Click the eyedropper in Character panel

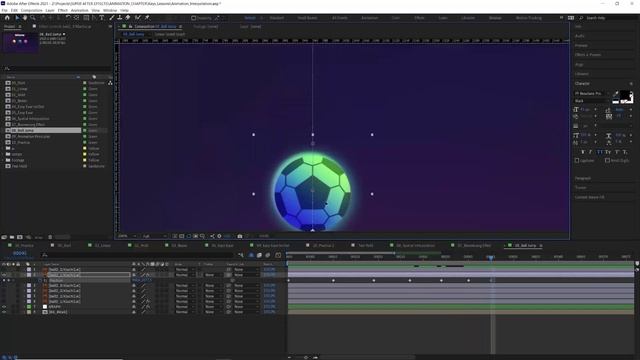point(616,93)
